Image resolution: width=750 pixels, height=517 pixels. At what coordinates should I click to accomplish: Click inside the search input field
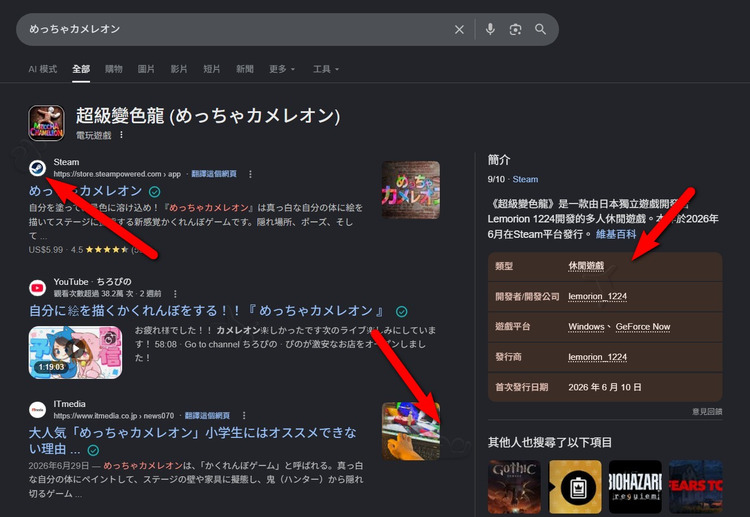pos(234,30)
